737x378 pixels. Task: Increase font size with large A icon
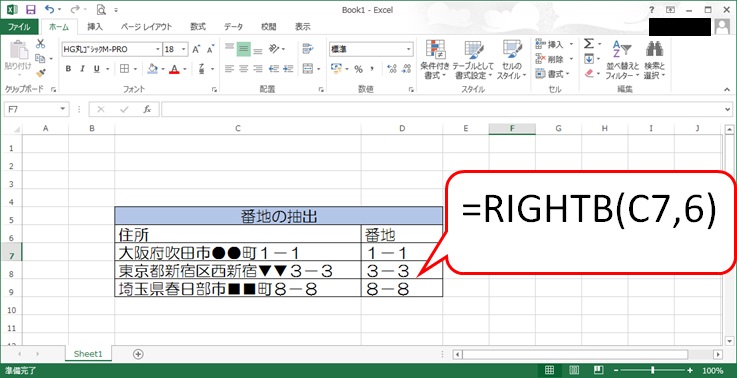[196, 49]
